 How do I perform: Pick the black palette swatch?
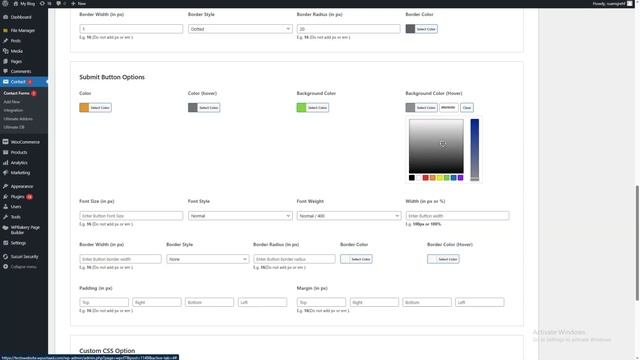pyautogui.click(x=412, y=178)
